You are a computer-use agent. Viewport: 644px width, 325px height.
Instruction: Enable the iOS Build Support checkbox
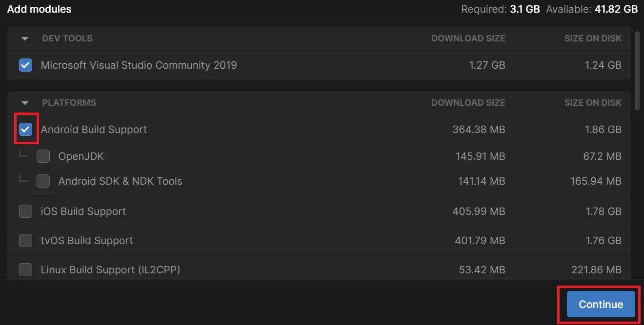tap(25, 211)
